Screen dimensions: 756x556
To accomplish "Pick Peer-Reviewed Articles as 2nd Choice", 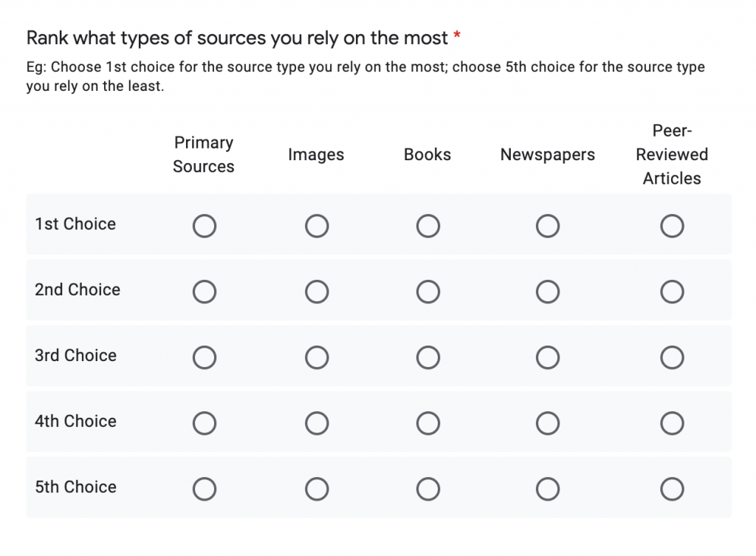I will pyautogui.click(x=672, y=292).
